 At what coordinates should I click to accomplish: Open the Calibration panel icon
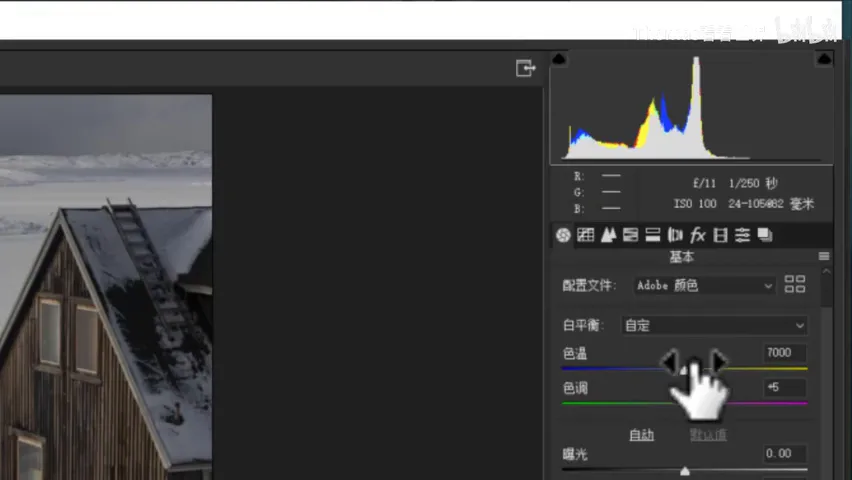[x=720, y=235]
